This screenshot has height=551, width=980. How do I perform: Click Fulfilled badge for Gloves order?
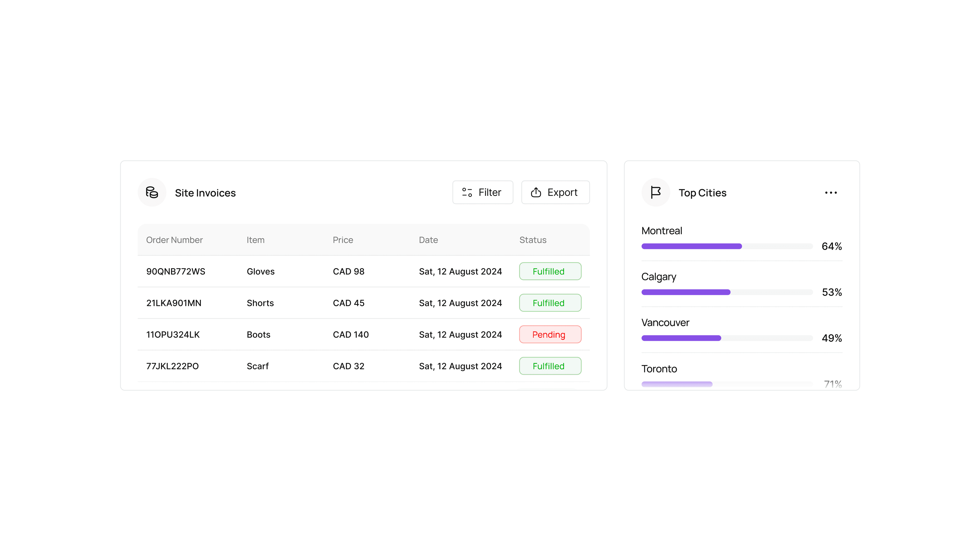click(x=550, y=271)
